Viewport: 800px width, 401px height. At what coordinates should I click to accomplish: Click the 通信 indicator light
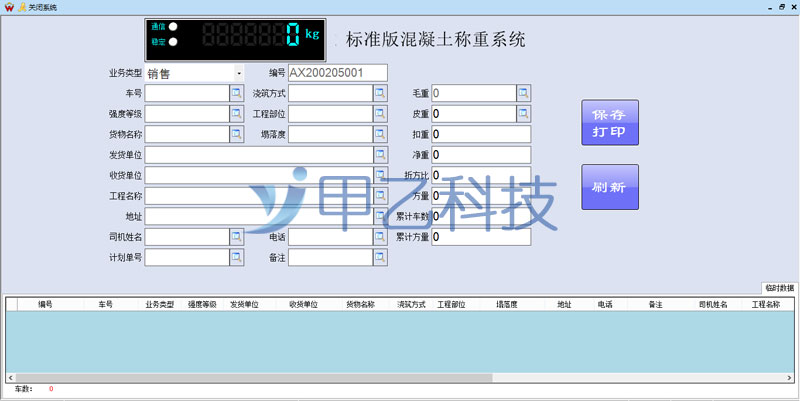pyautogui.click(x=173, y=27)
